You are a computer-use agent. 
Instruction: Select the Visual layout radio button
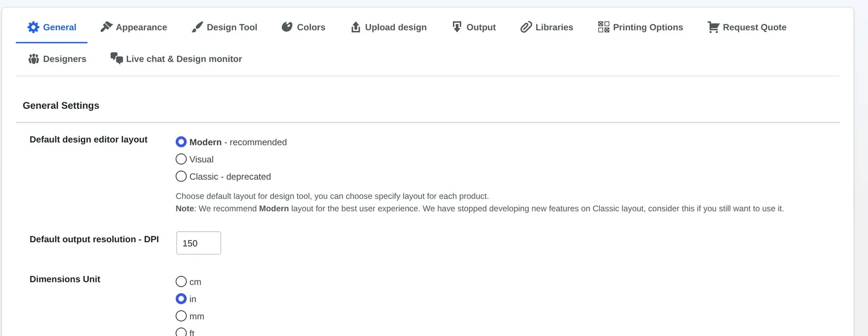(x=181, y=159)
